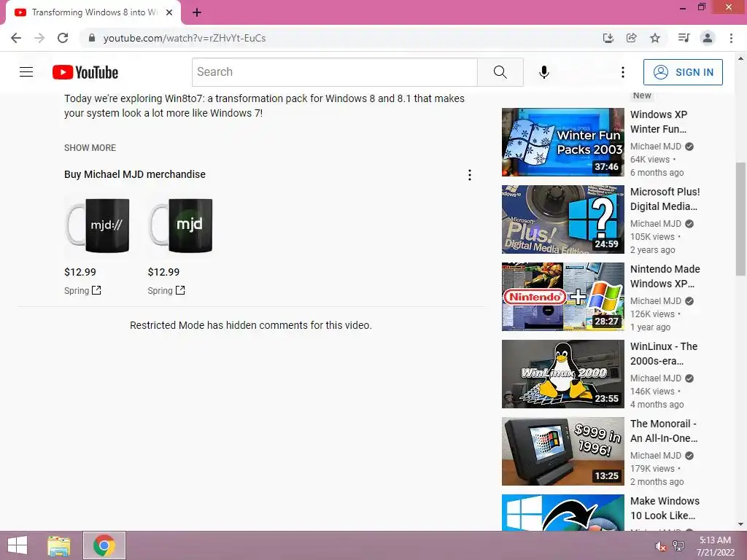This screenshot has width=747, height=560.
Task: Click the URL in the address bar
Action: [x=185, y=38]
